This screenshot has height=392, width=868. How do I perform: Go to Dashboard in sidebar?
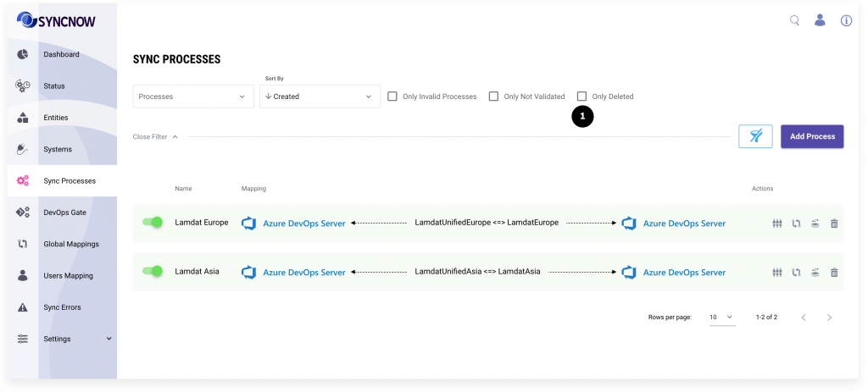pyautogui.click(x=61, y=54)
